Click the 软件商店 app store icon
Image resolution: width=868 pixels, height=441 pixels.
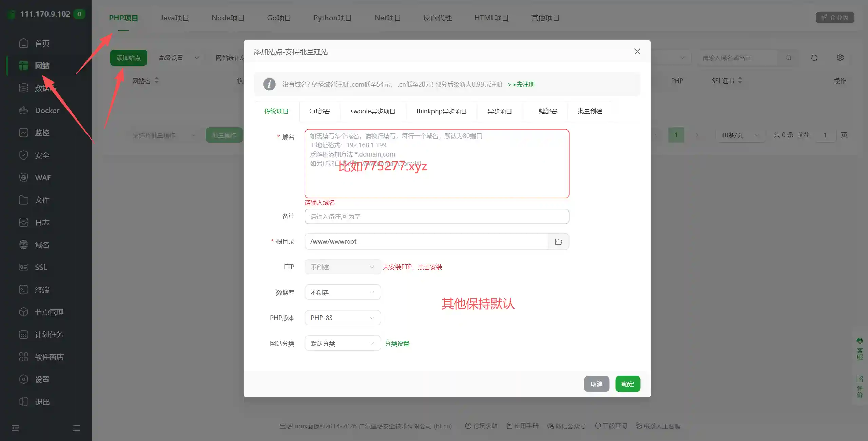(x=23, y=357)
